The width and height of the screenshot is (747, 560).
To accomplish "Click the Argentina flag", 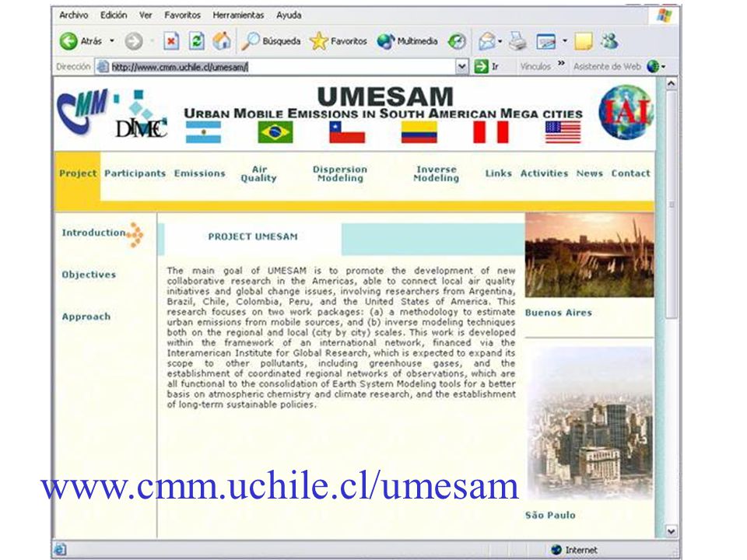I will tap(203, 132).
